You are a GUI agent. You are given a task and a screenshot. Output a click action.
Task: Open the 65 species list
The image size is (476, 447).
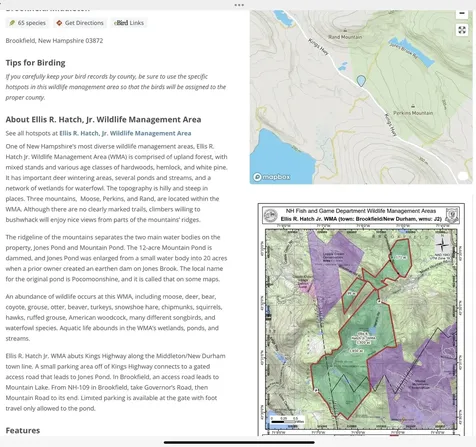tap(27, 23)
